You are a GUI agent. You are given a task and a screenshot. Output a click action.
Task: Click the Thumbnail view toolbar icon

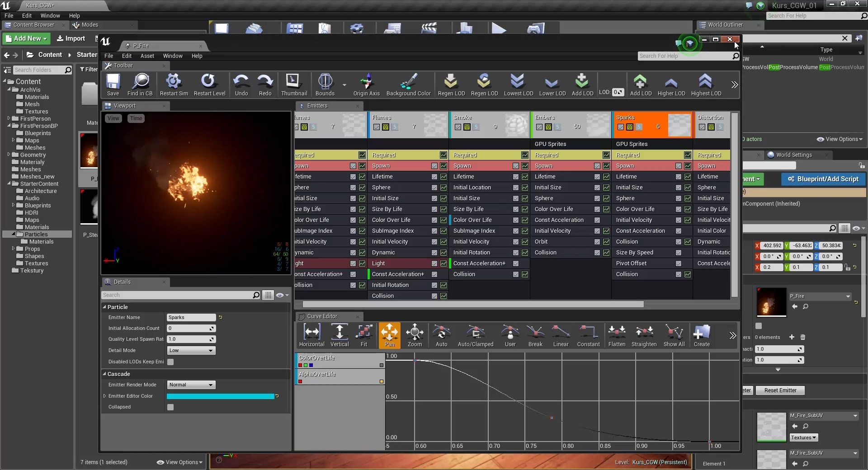[x=294, y=85]
